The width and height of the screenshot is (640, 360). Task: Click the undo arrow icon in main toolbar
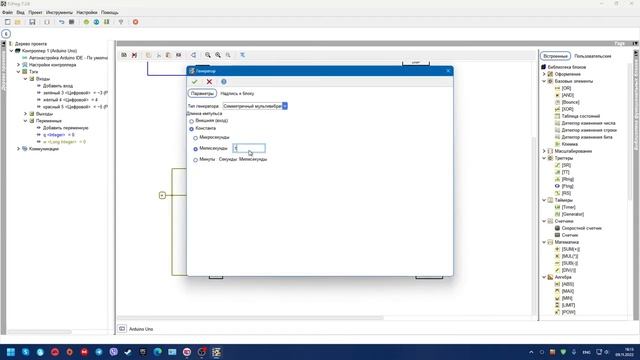[62, 22]
